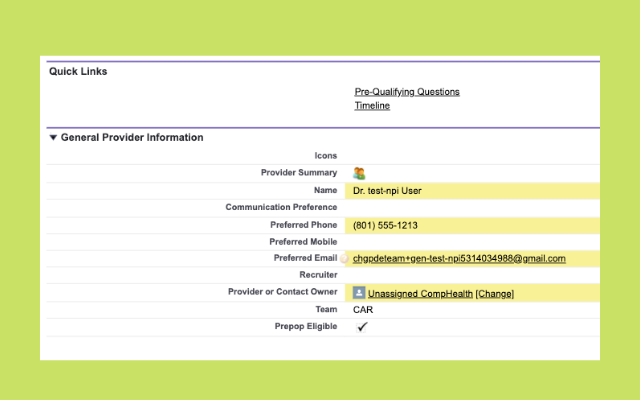The width and height of the screenshot is (640, 400).
Task: Click the Provider or Contact Owner label
Action: tap(282, 292)
